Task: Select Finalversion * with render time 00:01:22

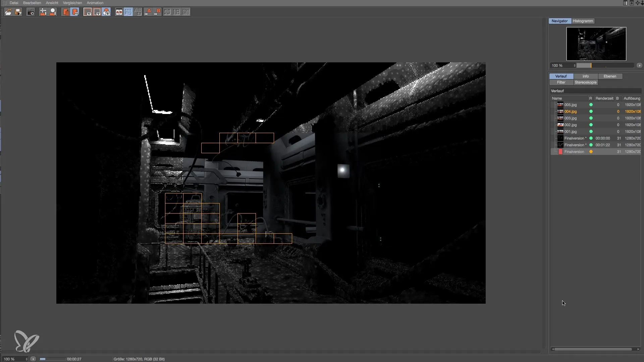Action: (x=596, y=145)
